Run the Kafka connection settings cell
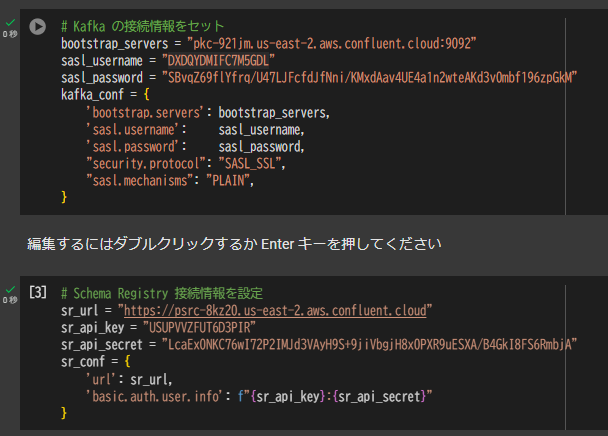Image resolution: width=608 pixels, height=436 pixels. [38, 27]
